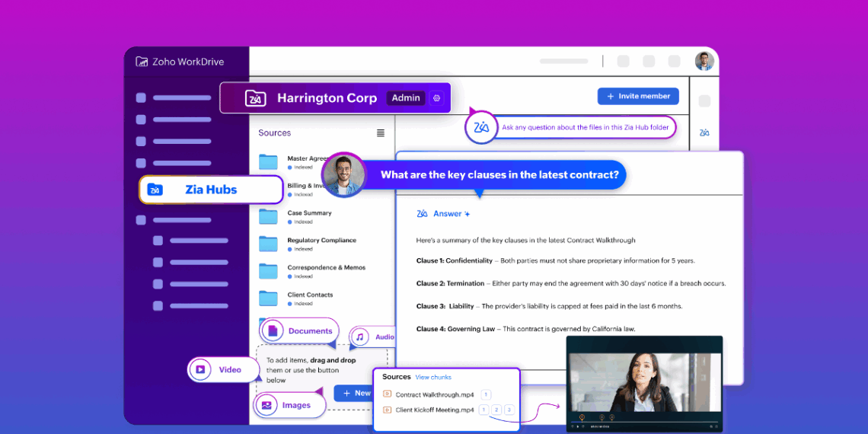Open the 'Client Kickoff Meeting.mp4' file name

click(435, 410)
